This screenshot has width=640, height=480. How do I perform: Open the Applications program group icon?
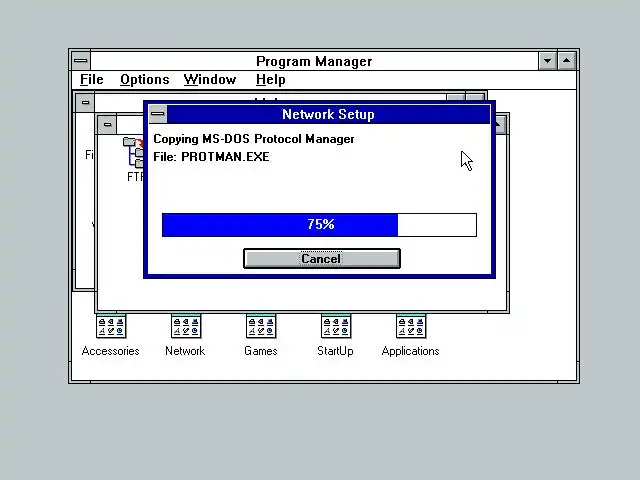411,326
